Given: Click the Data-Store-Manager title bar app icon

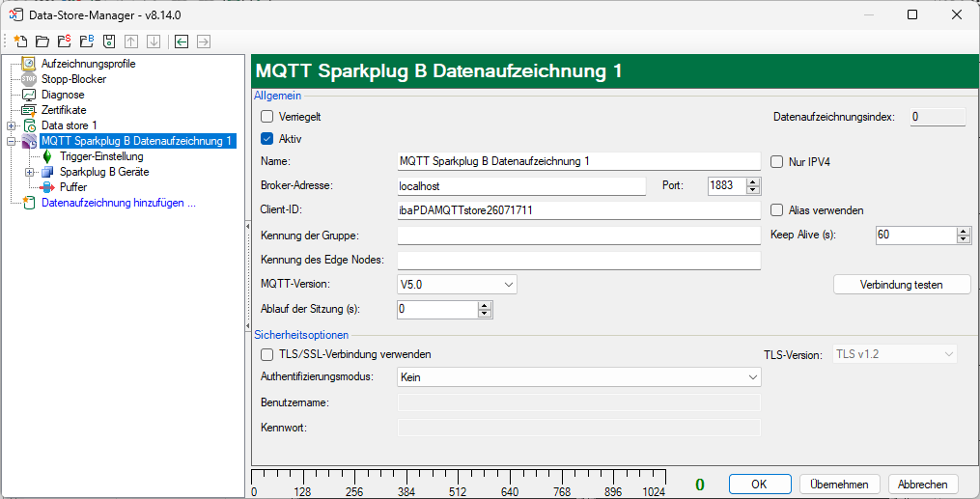Looking at the screenshot, I should pos(15,15).
